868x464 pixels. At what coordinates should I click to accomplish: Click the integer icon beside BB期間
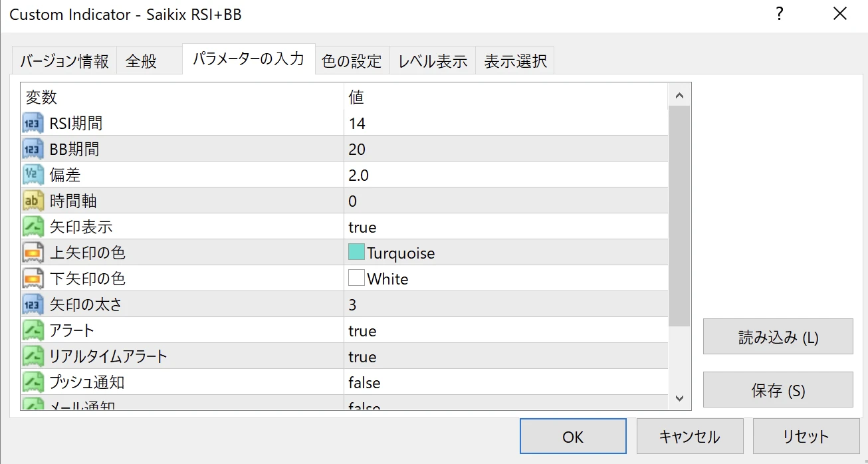[33, 149]
